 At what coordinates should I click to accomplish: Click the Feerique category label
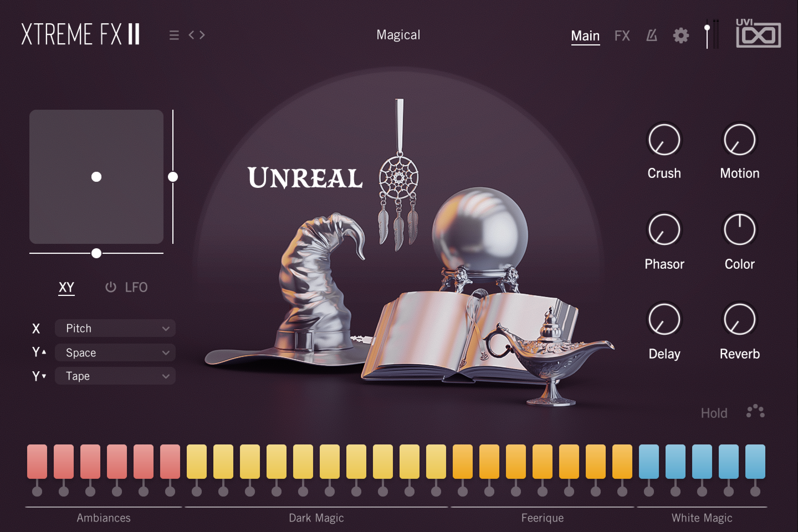(543, 518)
